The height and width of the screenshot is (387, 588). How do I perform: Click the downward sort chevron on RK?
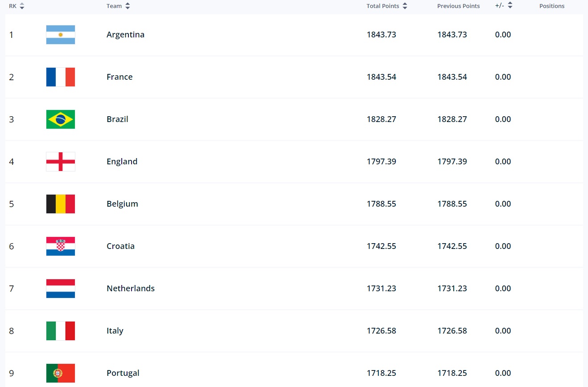[23, 8]
